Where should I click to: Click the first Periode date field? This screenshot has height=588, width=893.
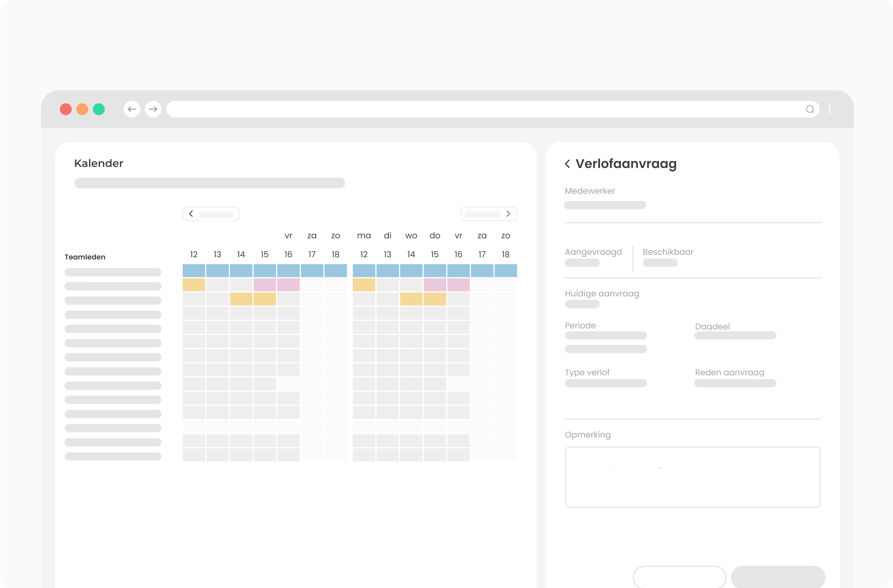click(x=606, y=335)
